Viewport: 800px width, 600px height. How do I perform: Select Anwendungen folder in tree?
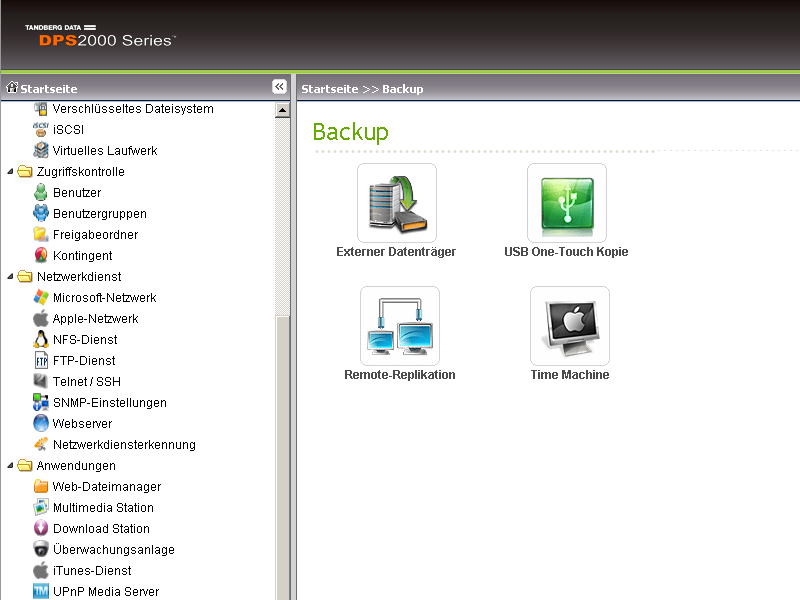click(x=76, y=465)
